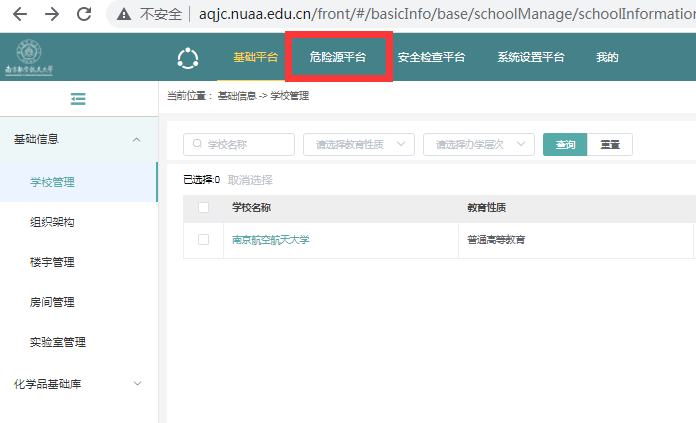Collapse the 基础信息 sidebar section
The image size is (696, 423).
137,140
